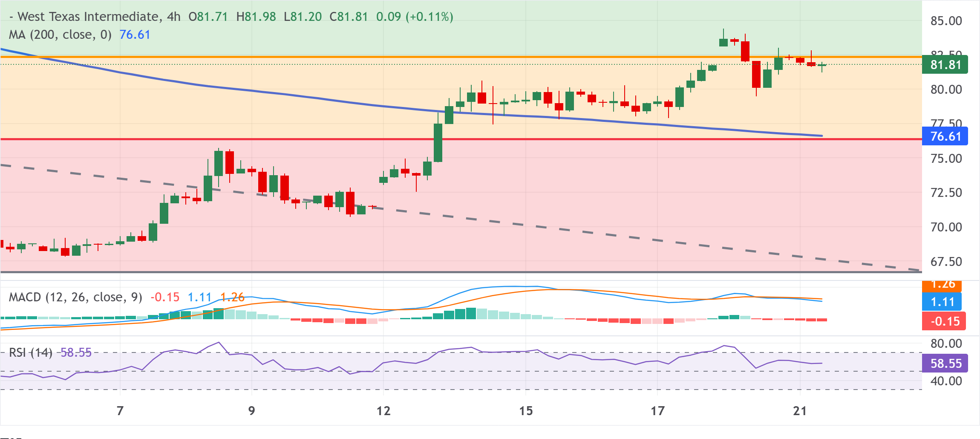Image resolution: width=980 pixels, height=439 pixels.
Task: Click the purple RSI 58.55 axis tag
Action: tap(945, 364)
